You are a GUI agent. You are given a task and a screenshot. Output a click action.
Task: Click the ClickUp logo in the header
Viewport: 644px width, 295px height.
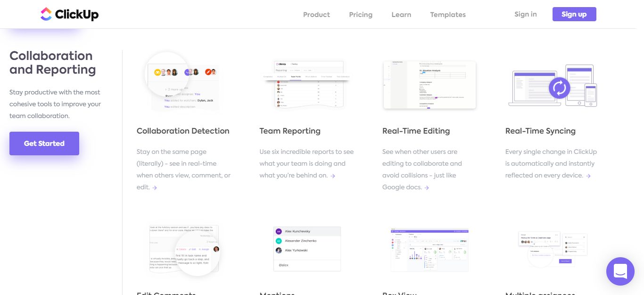tap(69, 14)
